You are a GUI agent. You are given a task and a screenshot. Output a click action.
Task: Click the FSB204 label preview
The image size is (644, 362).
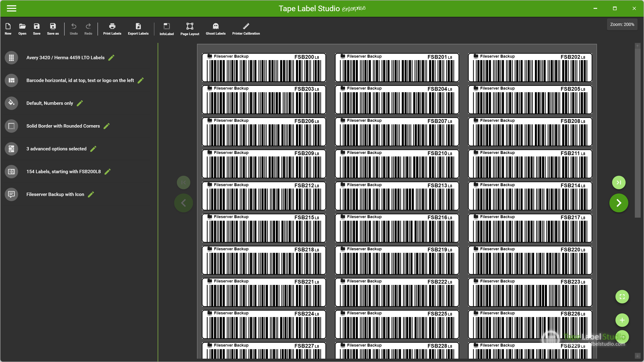397,99
